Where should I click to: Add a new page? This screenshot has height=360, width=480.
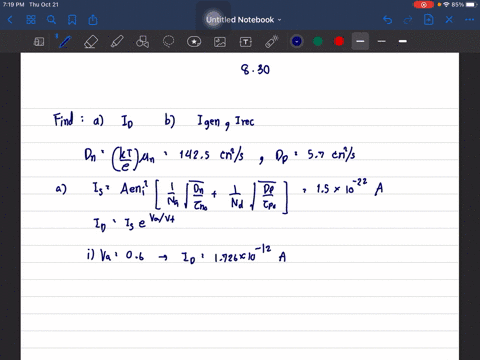429,20
